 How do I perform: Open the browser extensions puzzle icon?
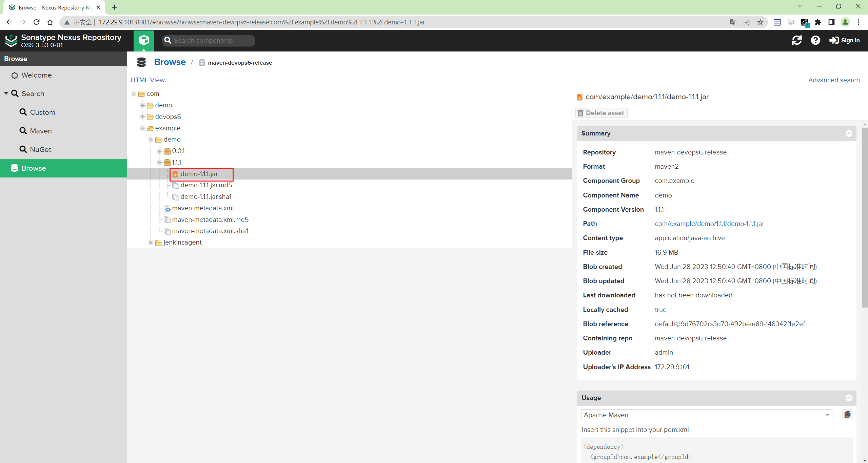(x=818, y=22)
